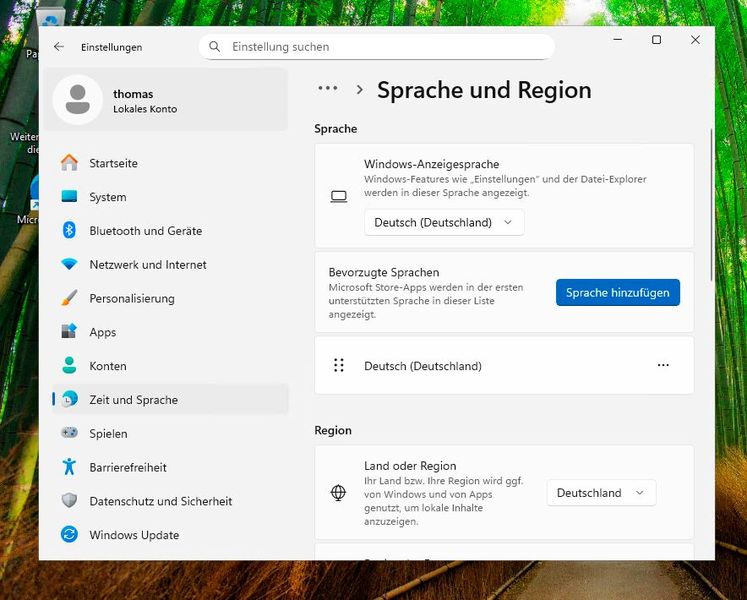Image resolution: width=747 pixels, height=600 pixels.
Task: Click the Sprache und Region page title
Action: (484, 90)
